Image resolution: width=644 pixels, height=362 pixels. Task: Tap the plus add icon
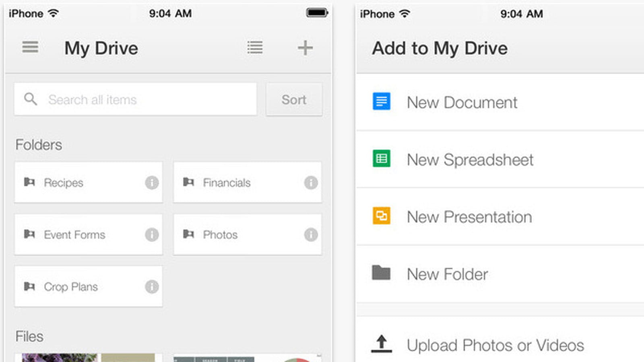305,48
